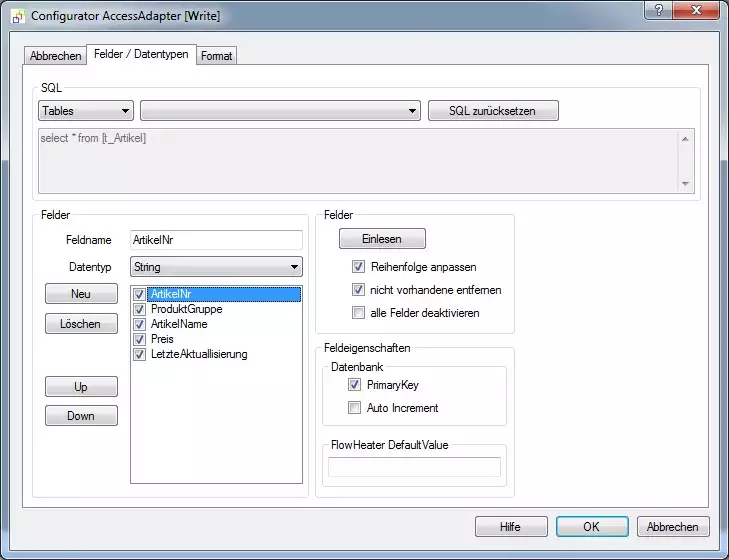Click the Configurator app icon in title bar
This screenshot has width=729, height=560.
click(x=18, y=16)
